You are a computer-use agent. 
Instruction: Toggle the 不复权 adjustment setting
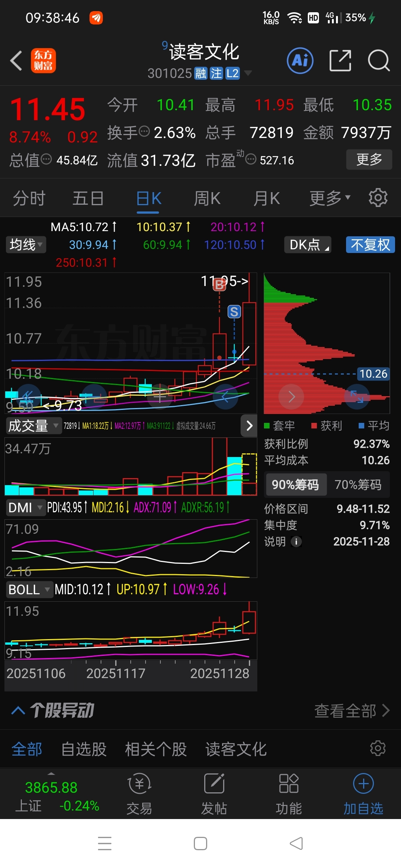[370, 245]
